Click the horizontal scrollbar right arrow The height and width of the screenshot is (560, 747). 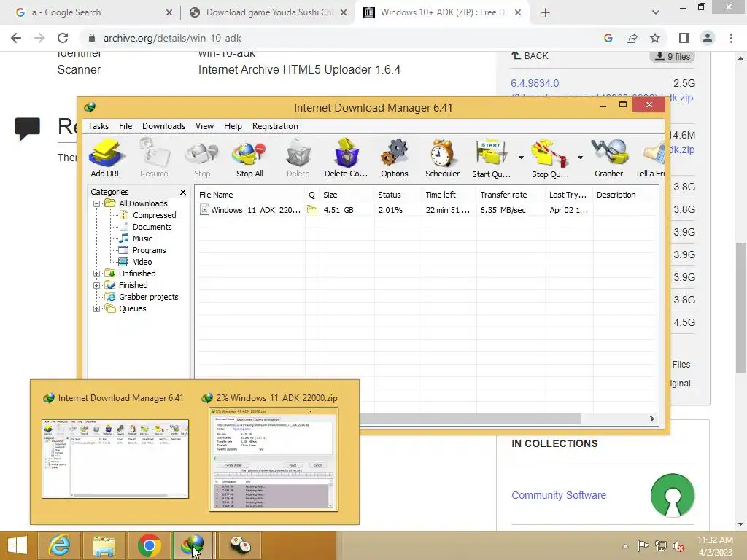(x=651, y=419)
